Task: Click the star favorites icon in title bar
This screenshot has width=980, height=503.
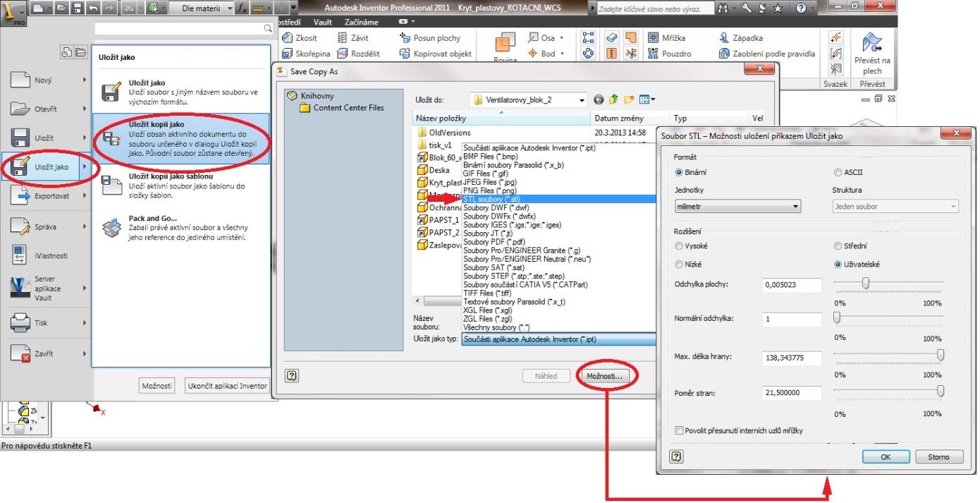Action: click(778, 9)
